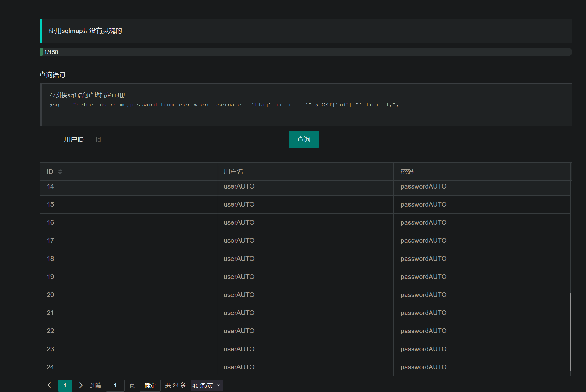Click passwordAUTO in row 19
The image size is (586, 392).
(423, 277)
